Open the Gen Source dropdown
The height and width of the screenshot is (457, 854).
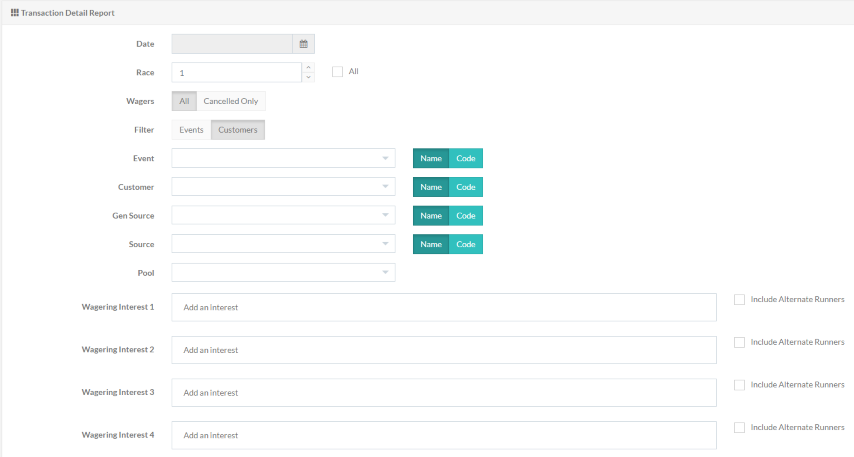point(283,216)
